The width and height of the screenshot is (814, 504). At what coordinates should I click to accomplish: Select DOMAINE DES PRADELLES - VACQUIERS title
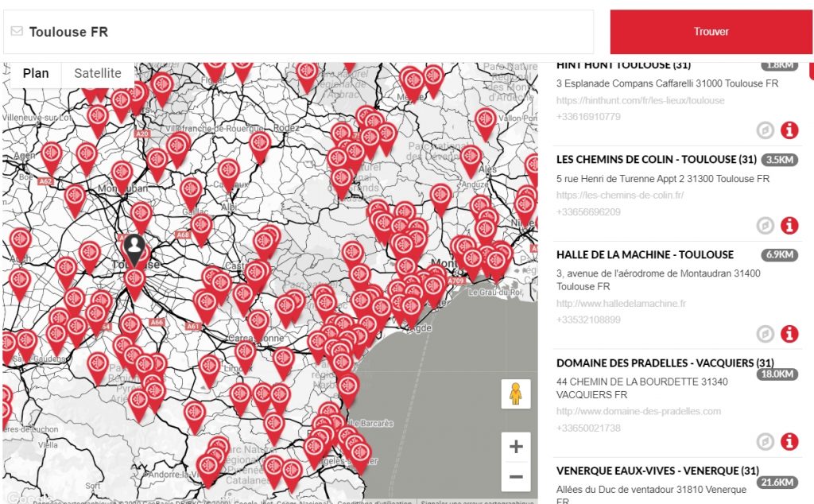665,362
